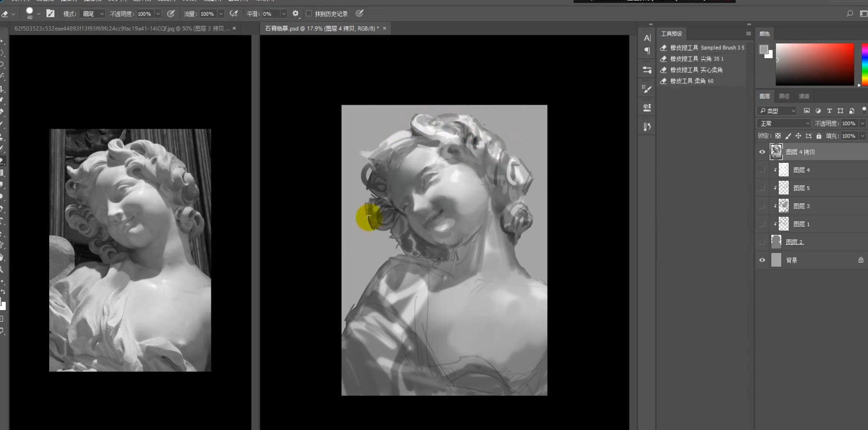This screenshot has height=430, width=868.
Task: Click the search magnifier icon
Action: click(850, 13)
